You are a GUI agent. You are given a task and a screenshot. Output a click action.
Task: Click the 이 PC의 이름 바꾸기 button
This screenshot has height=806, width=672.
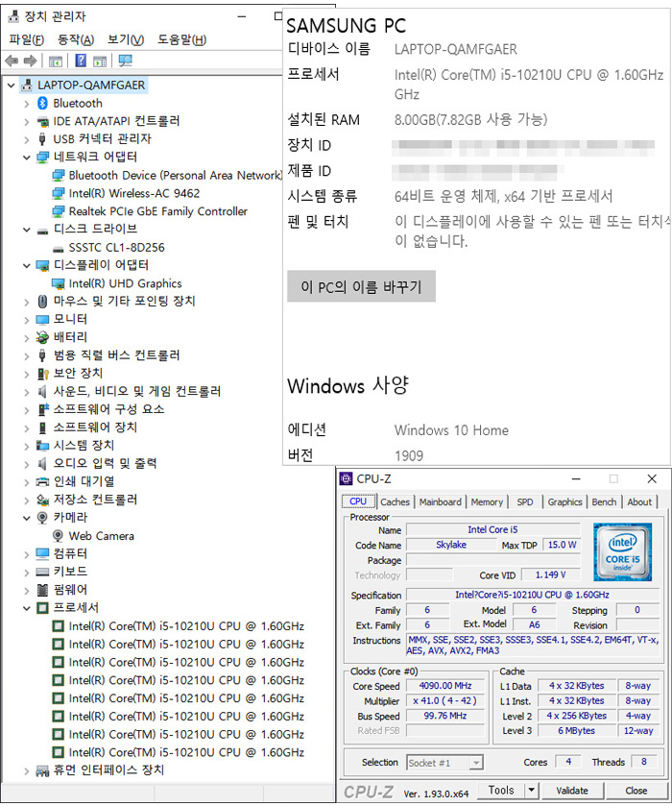coord(361,286)
